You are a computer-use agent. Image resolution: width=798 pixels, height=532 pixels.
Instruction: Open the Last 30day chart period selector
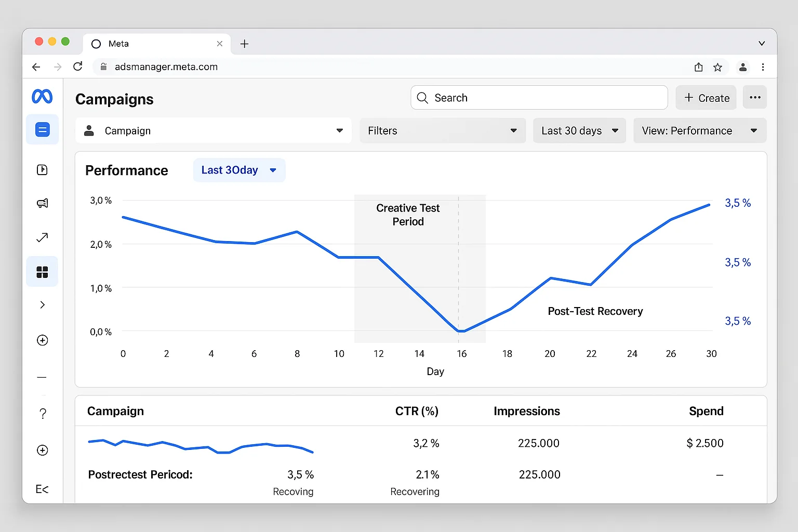pyautogui.click(x=239, y=170)
